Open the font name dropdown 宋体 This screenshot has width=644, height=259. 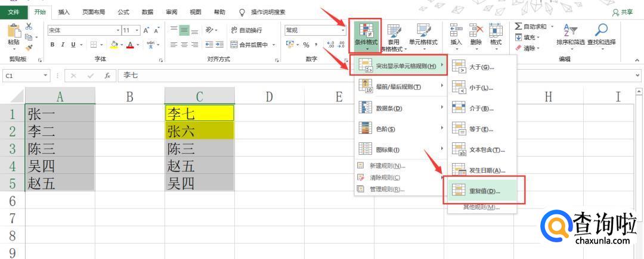coord(118,30)
